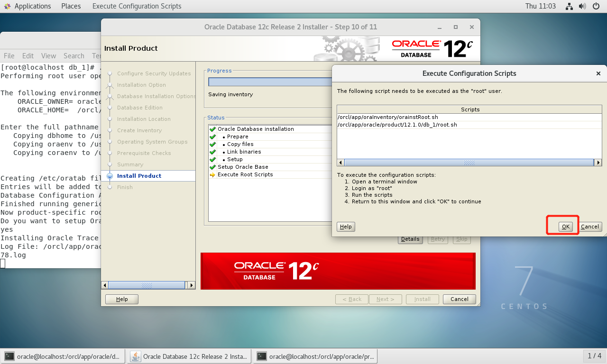607x364 pixels.
Task: Open terminal File menu
Action: tap(9, 56)
